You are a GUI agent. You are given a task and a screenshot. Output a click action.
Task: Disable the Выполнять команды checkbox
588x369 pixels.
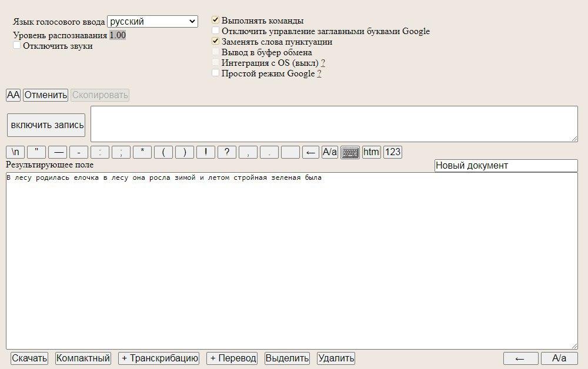216,21
